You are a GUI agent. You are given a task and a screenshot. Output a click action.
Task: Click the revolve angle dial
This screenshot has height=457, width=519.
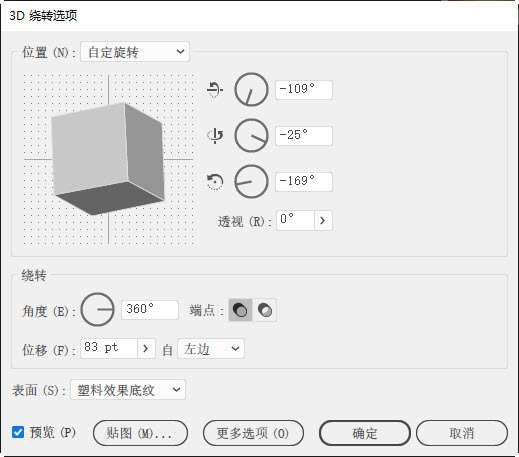coord(98,310)
